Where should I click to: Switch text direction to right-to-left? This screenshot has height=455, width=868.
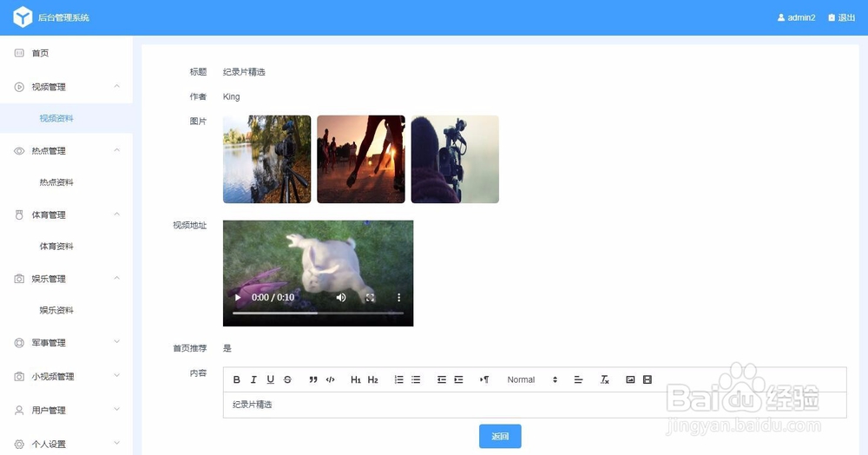pyautogui.click(x=484, y=379)
